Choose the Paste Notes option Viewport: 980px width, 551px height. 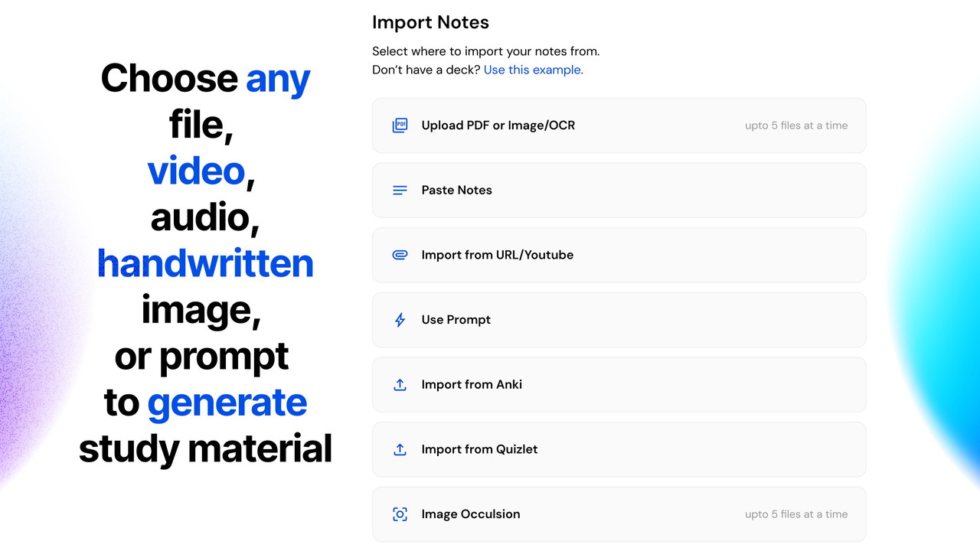(x=457, y=191)
